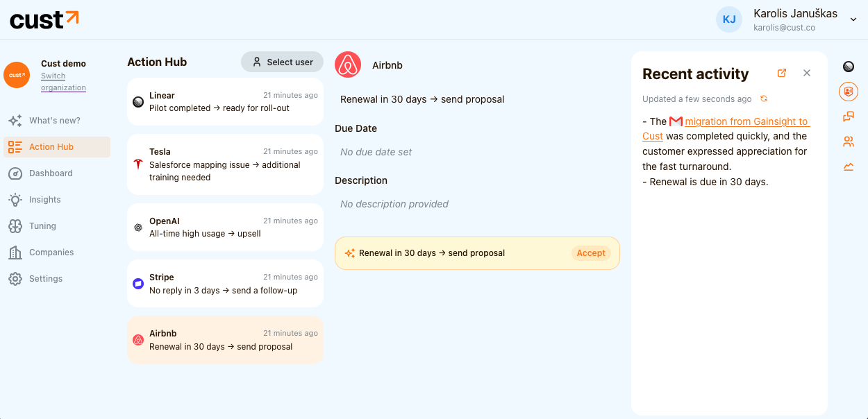Open the conversations icon in right rail
The image size is (868, 419).
coord(848,117)
